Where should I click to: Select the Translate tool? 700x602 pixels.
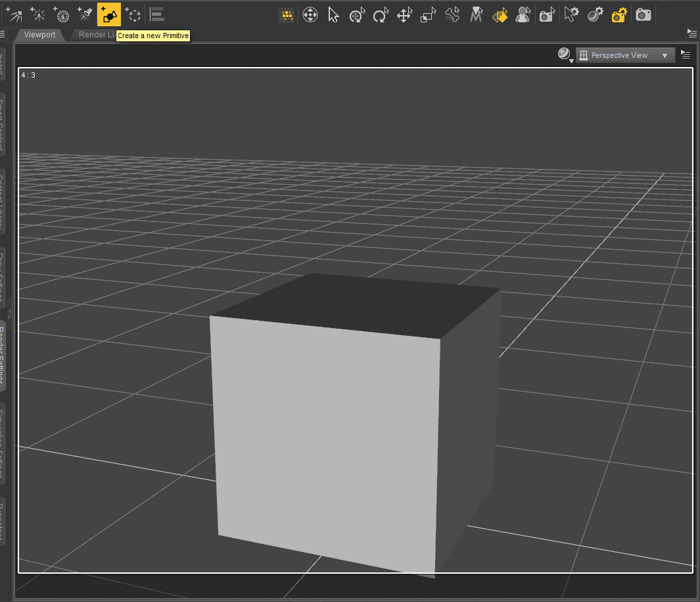click(x=404, y=14)
